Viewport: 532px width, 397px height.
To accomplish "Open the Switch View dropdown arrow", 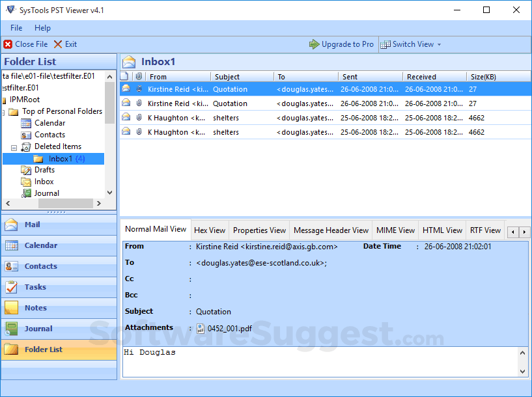I will [439, 44].
